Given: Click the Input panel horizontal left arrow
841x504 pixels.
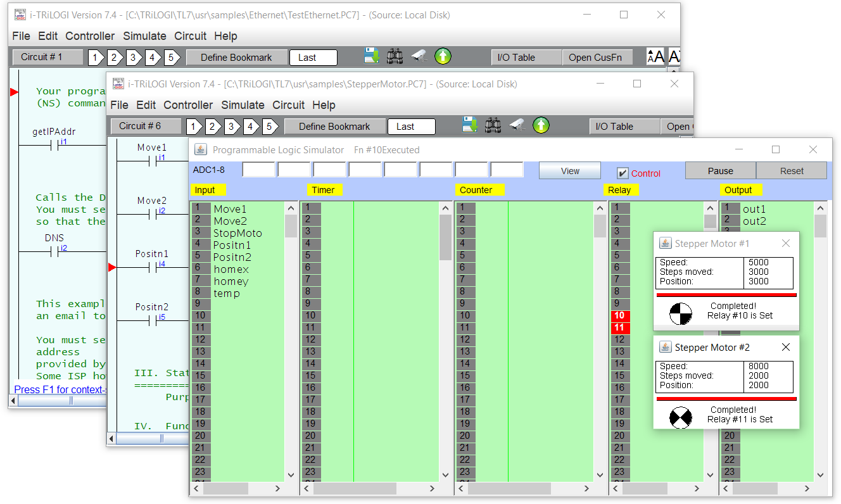Looking at the screenshot, I should pos(196,488).
